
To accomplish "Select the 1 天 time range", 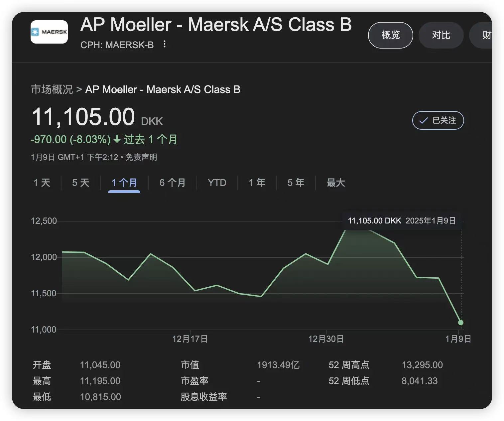I will click(42, 183).
